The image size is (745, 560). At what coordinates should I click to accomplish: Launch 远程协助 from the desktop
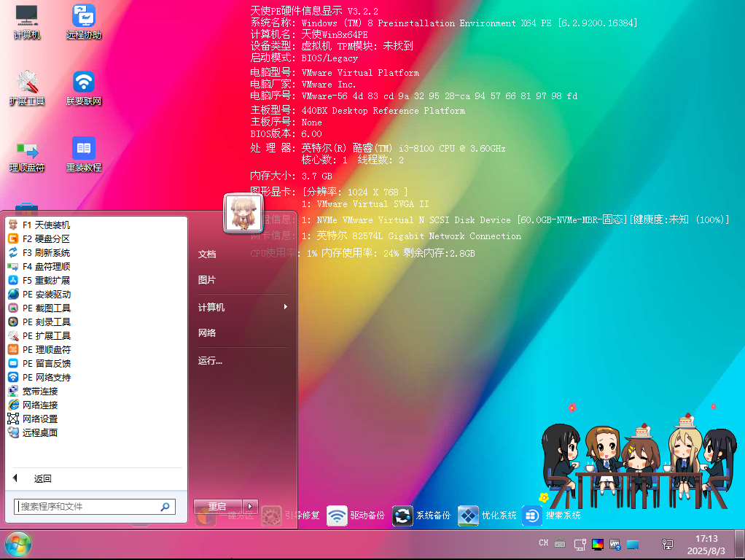83,20
